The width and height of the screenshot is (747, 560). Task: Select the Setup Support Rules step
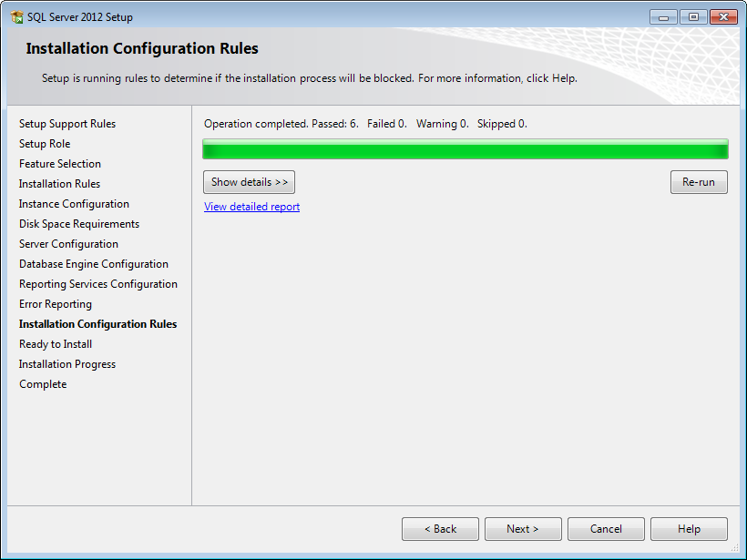67,124
